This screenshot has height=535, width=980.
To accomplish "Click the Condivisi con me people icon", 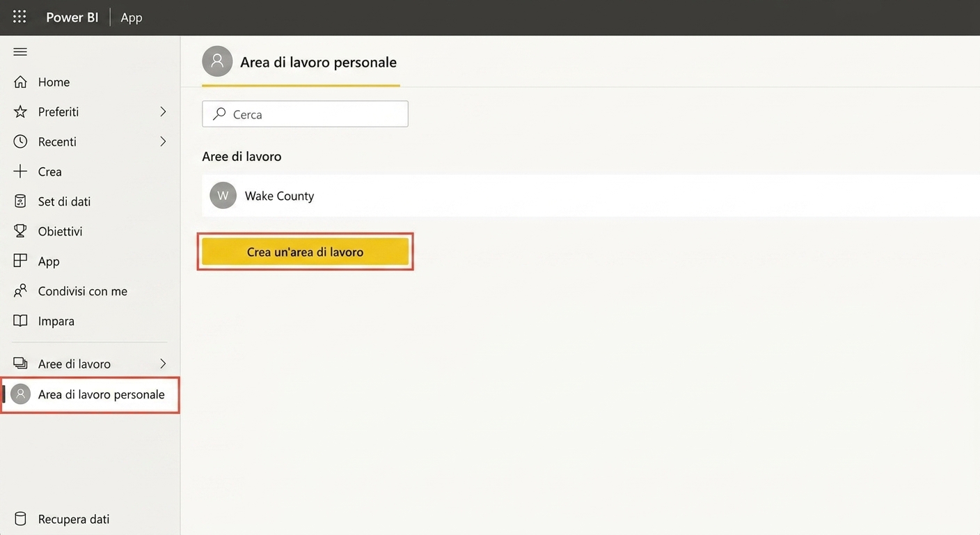I will [x=21, y=290].
